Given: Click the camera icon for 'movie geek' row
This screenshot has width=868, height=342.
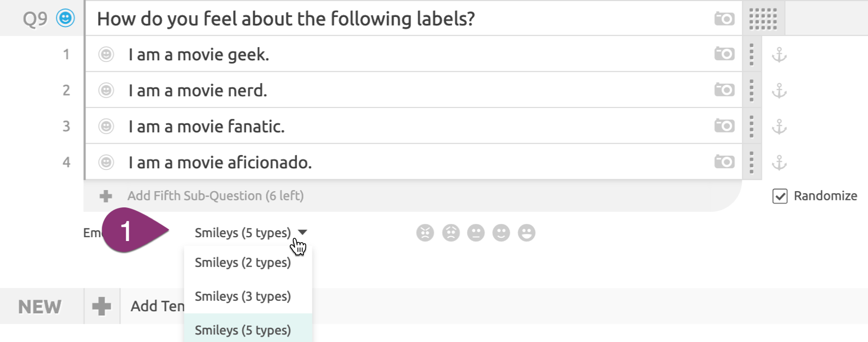Looking at the screenshot, I should (x=724, y=54).
